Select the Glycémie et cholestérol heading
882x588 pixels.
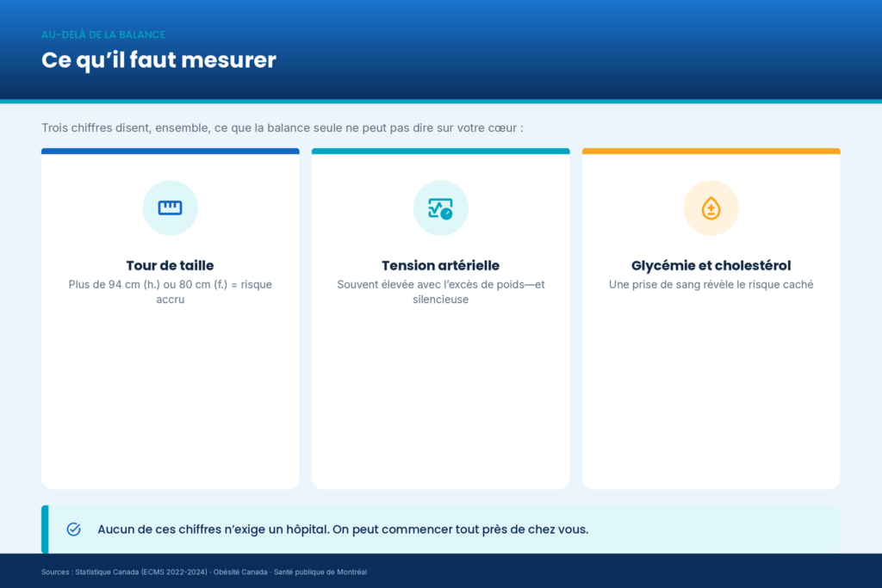coord(711,265)
